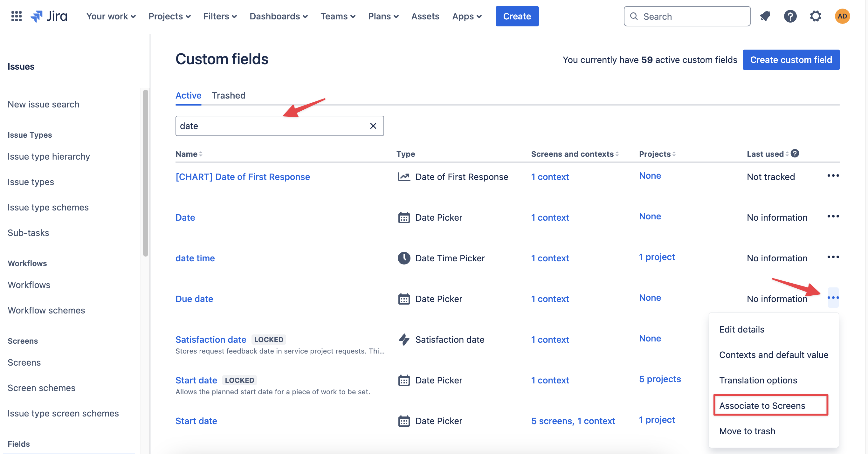This screenshot has width=868, height=454.
Task: Open the settings gear icon
Action: [x=816, y=16]
